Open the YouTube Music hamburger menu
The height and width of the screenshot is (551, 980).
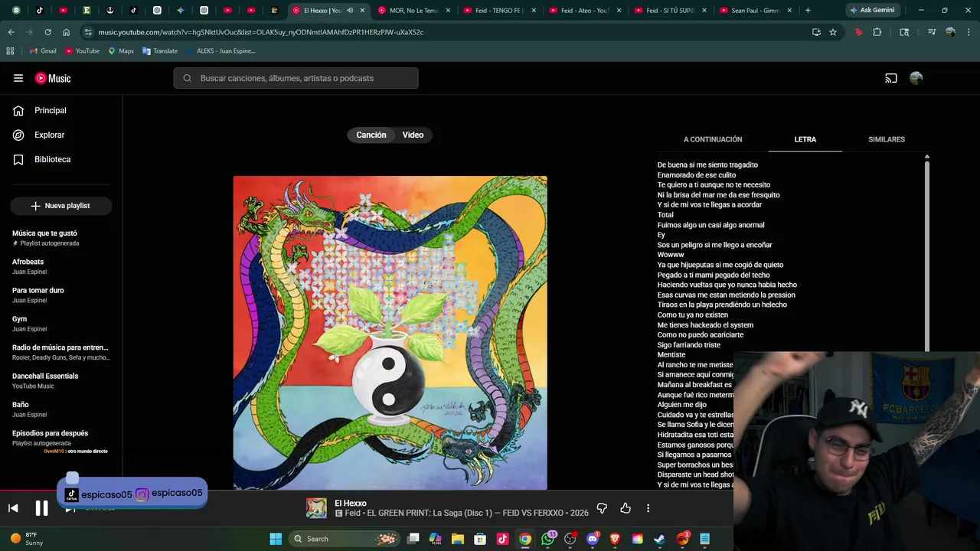click(18, 78)
